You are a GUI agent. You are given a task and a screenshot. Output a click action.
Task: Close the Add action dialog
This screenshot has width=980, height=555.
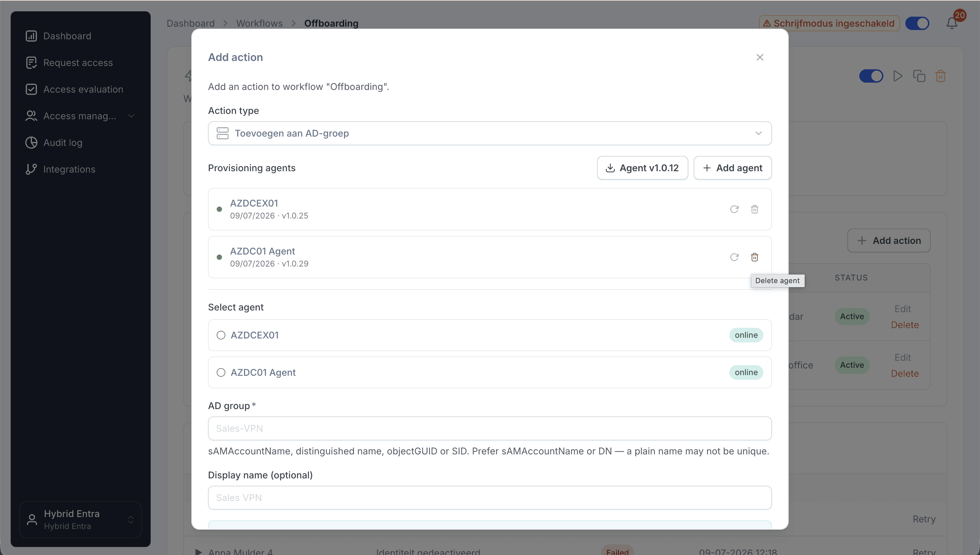click(x=760, y=57)
